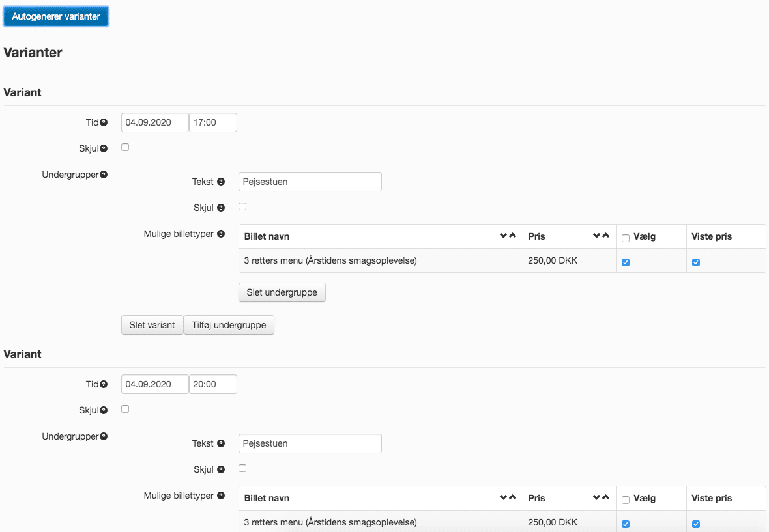This screenshot has width=769, height=532.
Task: Click help icon beside subgroup Skjul, 20:00 variant
Action: tap(221, 469)
